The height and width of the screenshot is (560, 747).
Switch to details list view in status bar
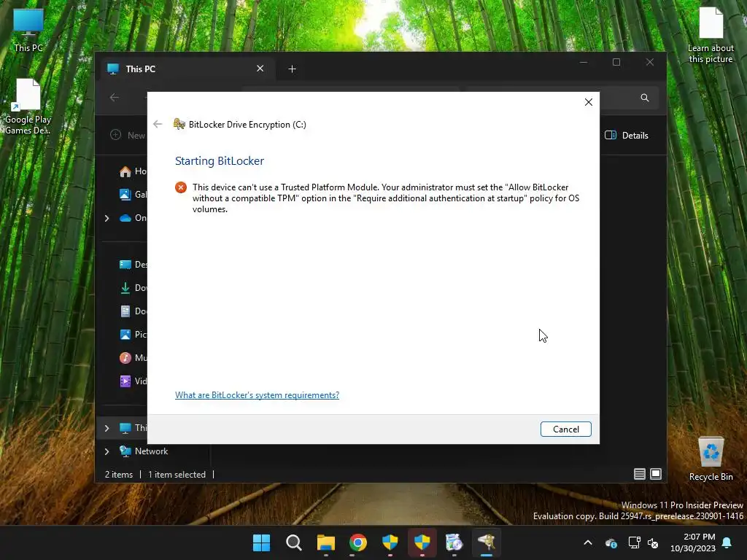[639, 474]
